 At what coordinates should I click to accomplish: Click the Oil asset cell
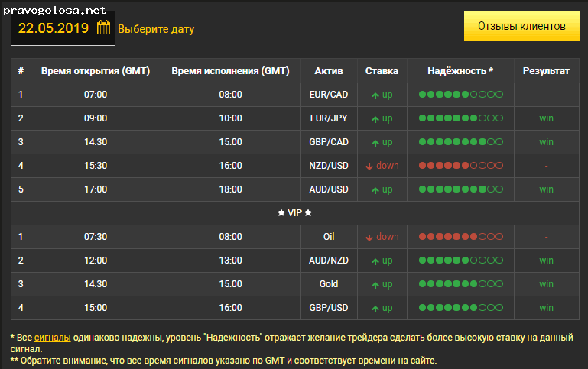(x=329, y=236)
